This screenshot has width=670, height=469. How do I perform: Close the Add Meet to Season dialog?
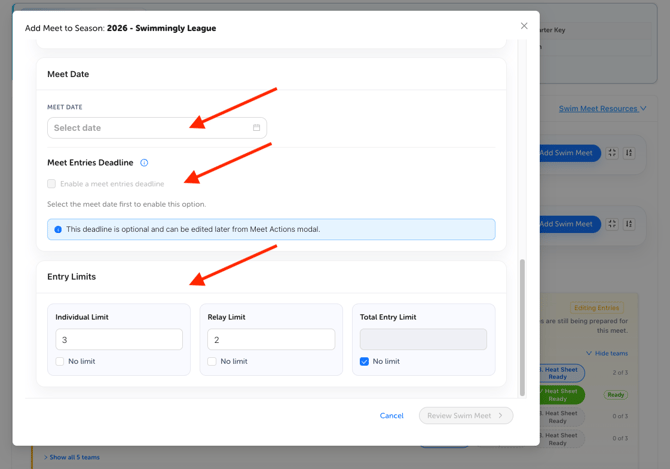pyautogui.click(x=524, y=26)
